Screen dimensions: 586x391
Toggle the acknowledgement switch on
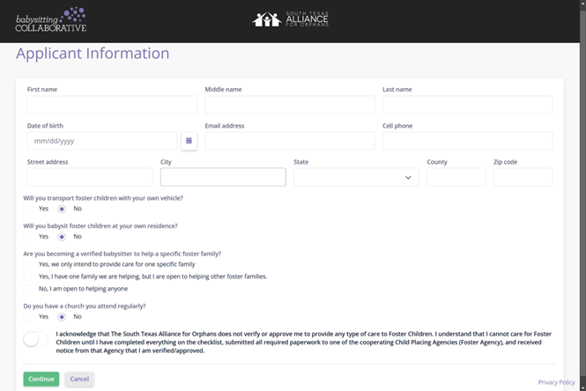36,339
